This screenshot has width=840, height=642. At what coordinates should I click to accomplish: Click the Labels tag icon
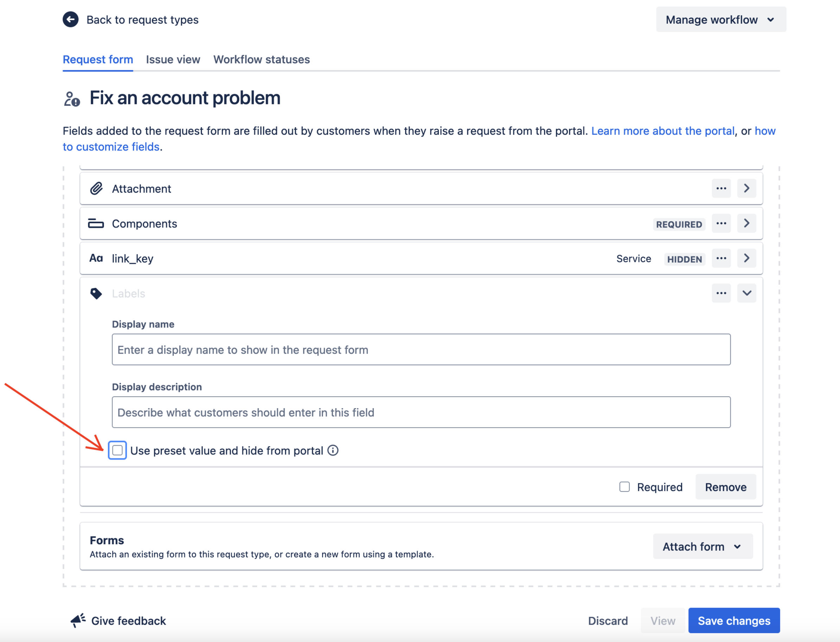pos(96,294)
